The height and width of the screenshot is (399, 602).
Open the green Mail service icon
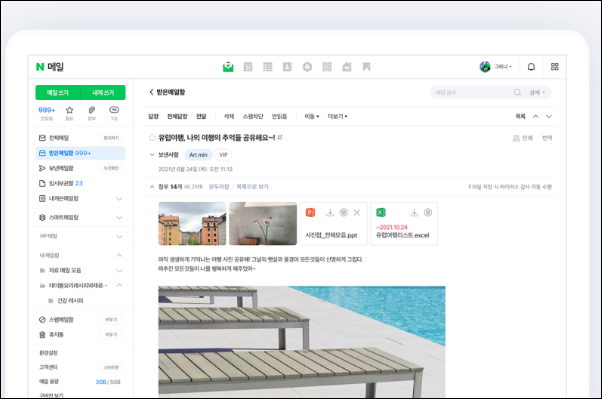228,67
